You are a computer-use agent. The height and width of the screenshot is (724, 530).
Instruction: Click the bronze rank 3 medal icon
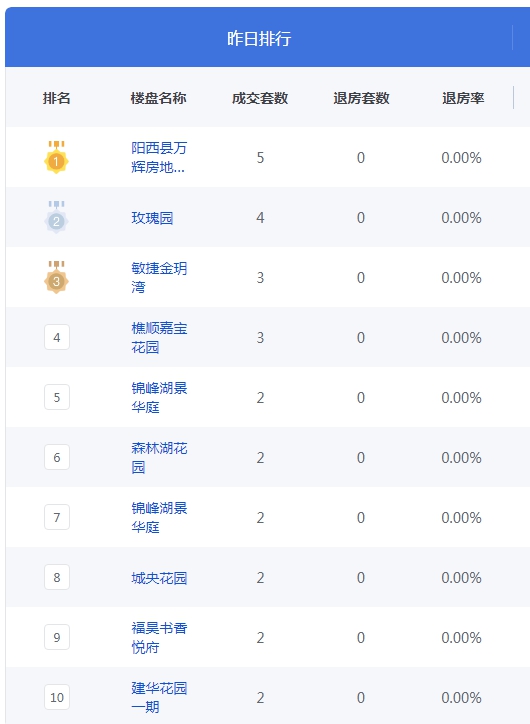click(x=56, y=278)
